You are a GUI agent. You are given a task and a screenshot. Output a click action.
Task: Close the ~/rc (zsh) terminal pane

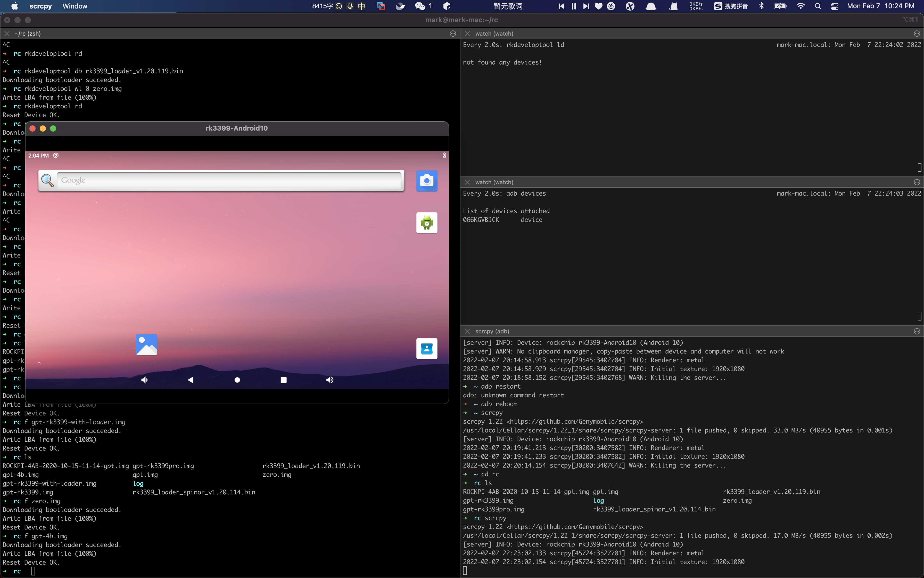(7, 33)
